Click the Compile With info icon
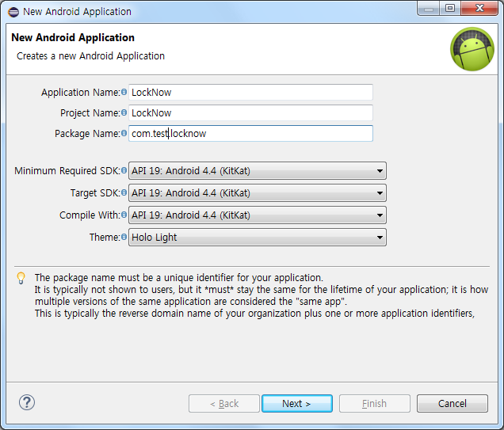 click(124, 215)
